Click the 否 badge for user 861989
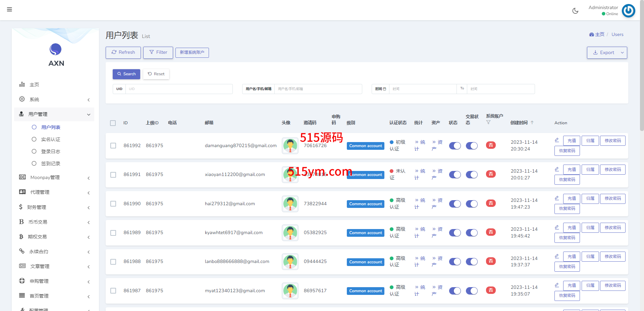 [x=491, y=232]
